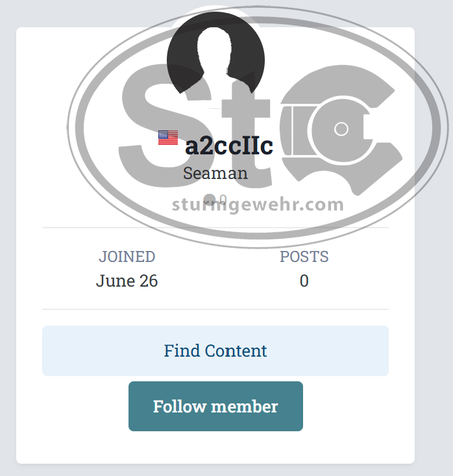453x476 pixels.
Task: Click the reputation count beside the dot
Action: 223,199
